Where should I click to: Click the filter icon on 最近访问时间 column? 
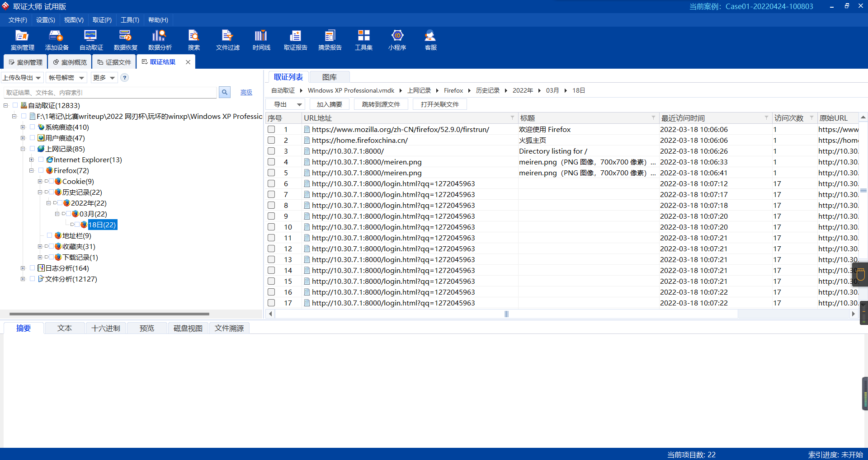point(766,117)
